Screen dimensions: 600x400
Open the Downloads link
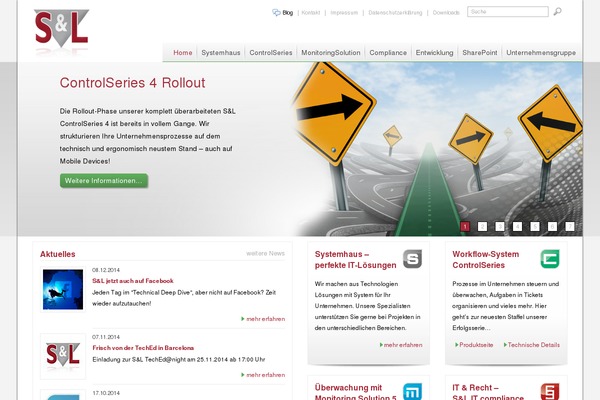click(446, 13)
